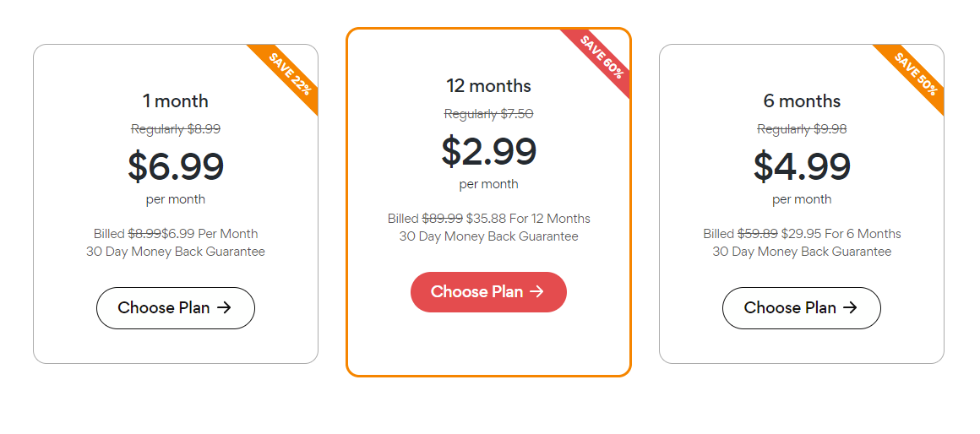Select the 6 months plan title
980x434 pixels.
[802, 101]
